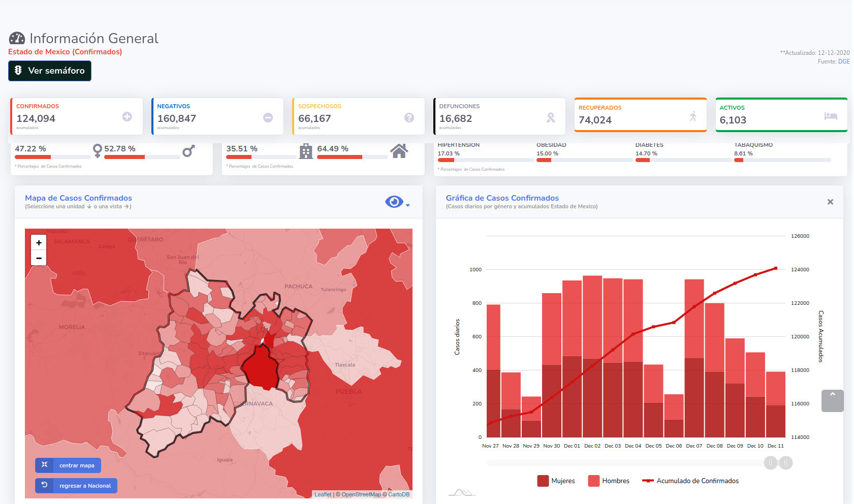Toggle Mujeres series in chart legend
Screen dimensions: 854x504
pyautogui.click(x=556, y=481)
